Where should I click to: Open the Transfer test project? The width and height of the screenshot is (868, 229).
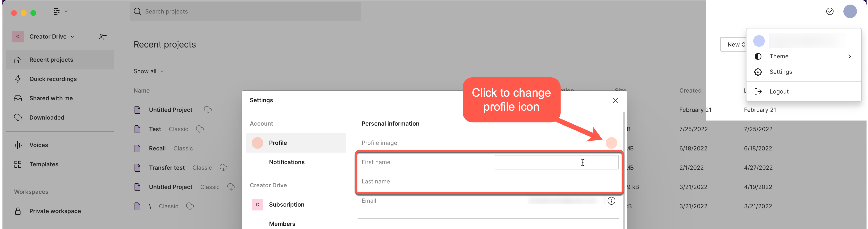(x=166, y=168)
